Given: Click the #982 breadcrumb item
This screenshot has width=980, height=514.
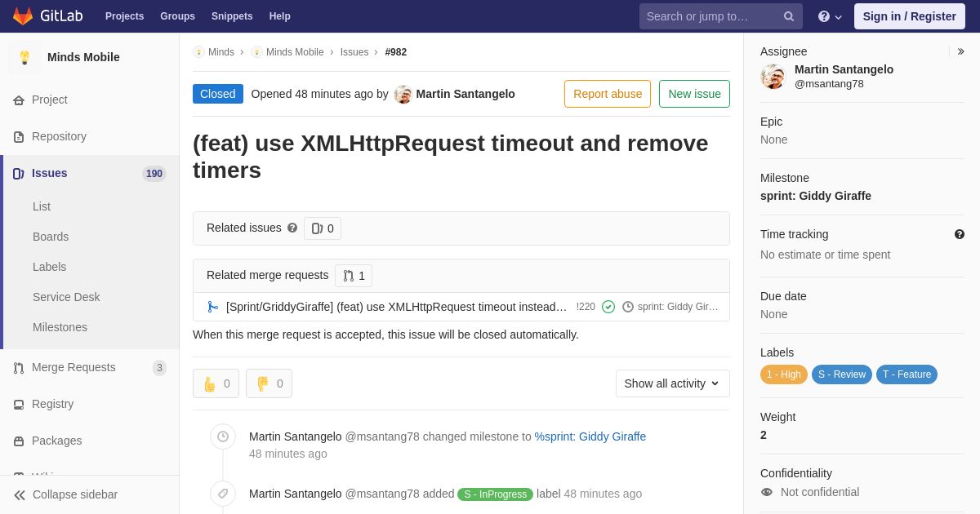Looking at the screenshot, I should [396, 52].
